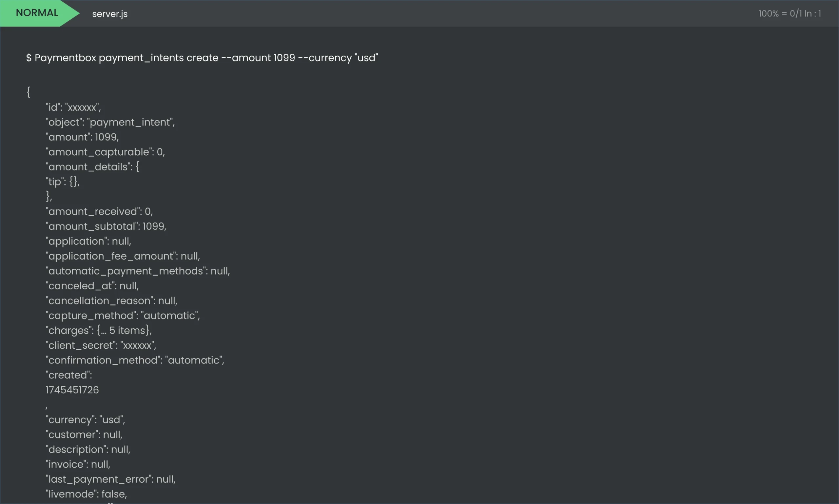Click the Paymentbox payment_intents create command line
This screenshot has height=504, width=839.
tap(202, 58)
